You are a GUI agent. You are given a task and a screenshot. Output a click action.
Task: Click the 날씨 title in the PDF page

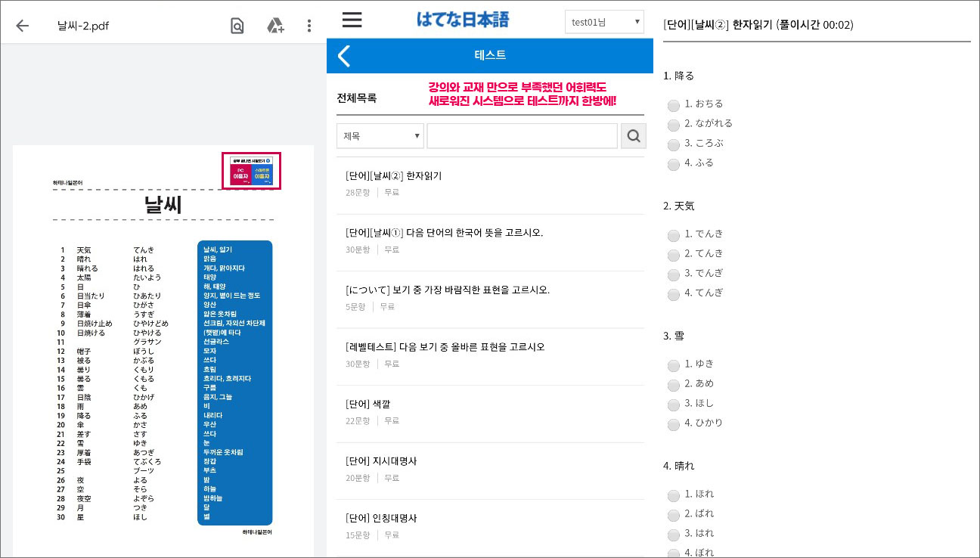coord(163,204)
